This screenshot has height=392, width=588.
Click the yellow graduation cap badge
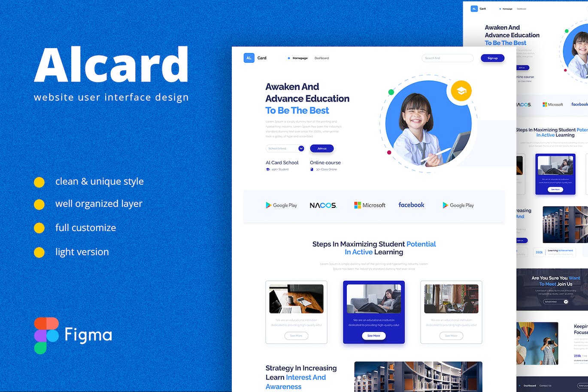(461, 91)
